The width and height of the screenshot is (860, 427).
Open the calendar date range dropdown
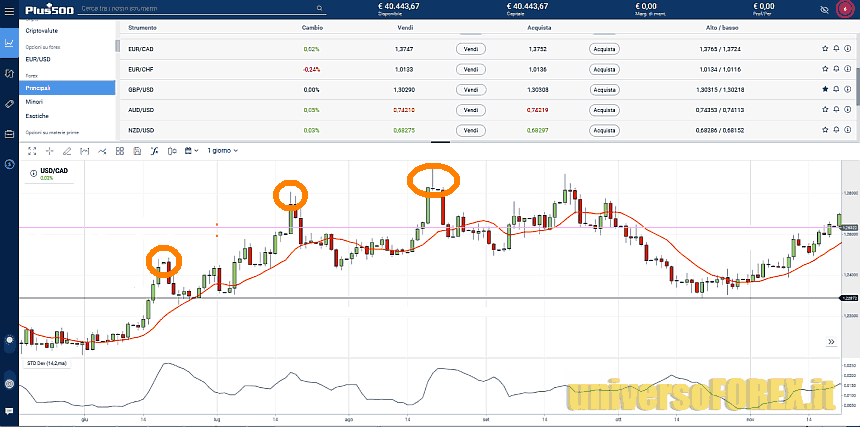(x=191, y=151)
